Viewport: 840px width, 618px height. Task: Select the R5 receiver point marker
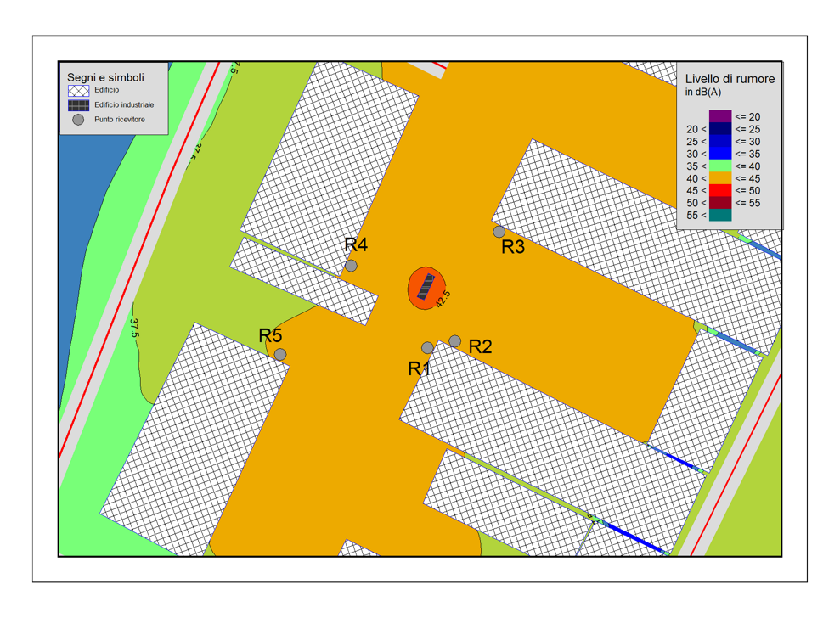(x=280, y=354)
